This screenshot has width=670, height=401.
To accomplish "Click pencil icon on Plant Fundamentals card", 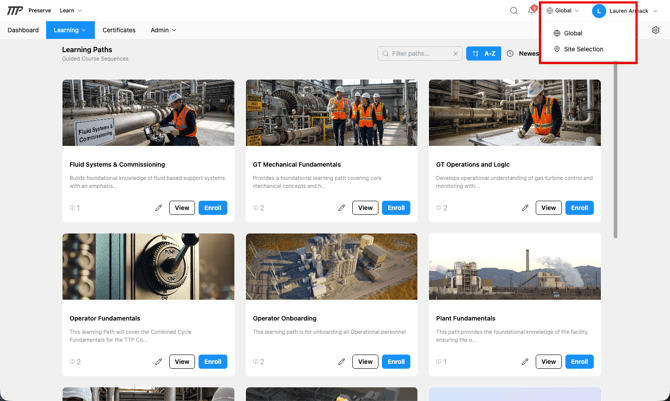I will (x=525, y=362).
